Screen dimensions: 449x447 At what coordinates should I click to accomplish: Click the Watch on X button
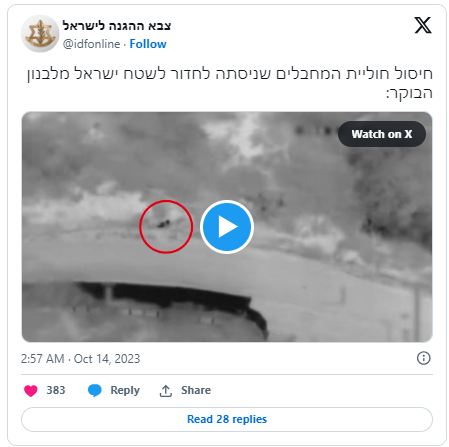(x=382, y=134)
